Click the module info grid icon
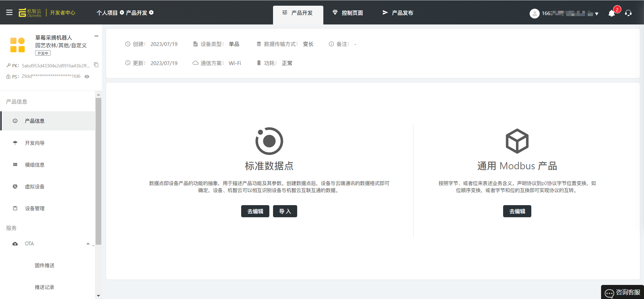This screenshot has height=299, width=644. point(15,165)
